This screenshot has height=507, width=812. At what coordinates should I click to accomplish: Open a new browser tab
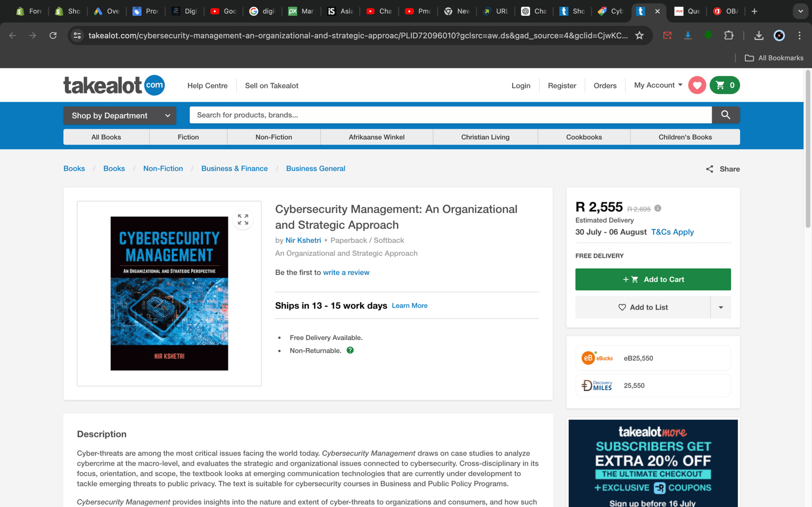[x=754, y=11]
